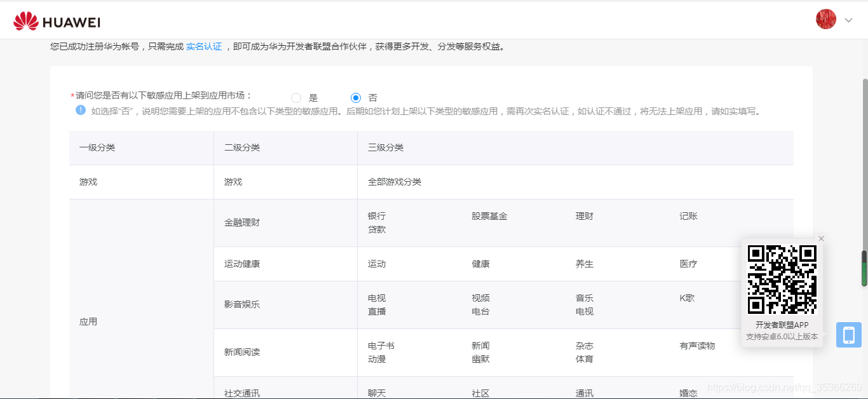Click the 电台 entry

point(480,311)
